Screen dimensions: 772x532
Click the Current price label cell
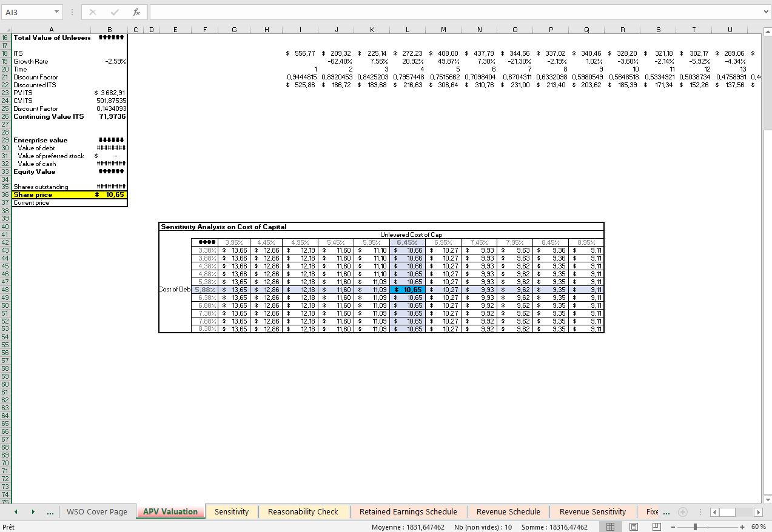point(51,203)
